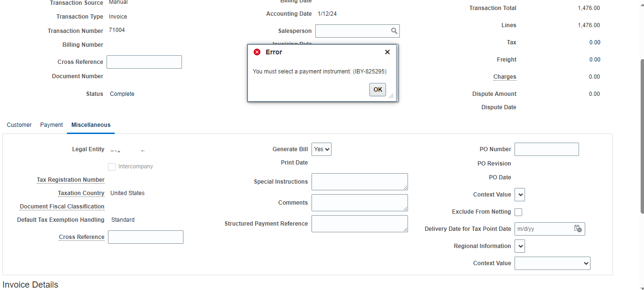Image resolution: width=644 pixels, height=290 pixels.
Task: Select the Miscellaneous tab
Action: (x=90, y=124)
